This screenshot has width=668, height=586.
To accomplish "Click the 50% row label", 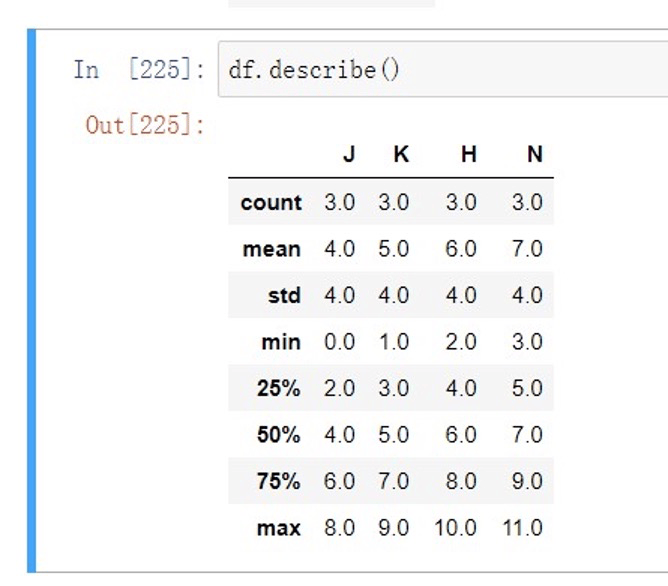I will point(279,434).
